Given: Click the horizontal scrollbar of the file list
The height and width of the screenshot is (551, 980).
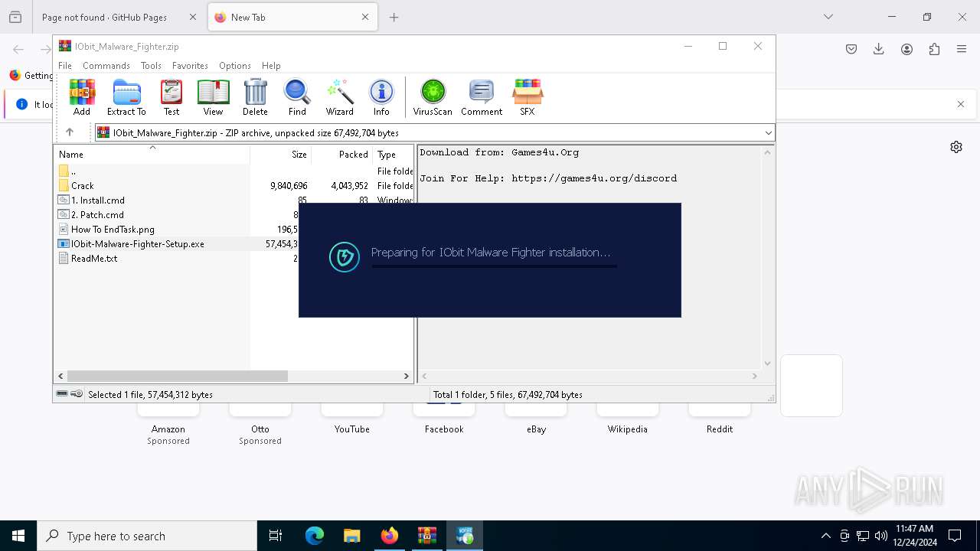Looking at the screenshot, I should point(177,376).
